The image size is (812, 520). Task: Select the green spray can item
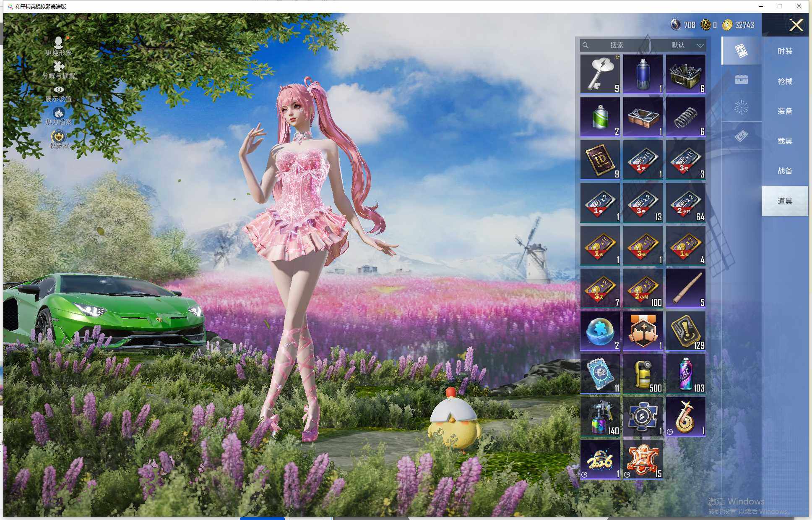coord(600,117)
